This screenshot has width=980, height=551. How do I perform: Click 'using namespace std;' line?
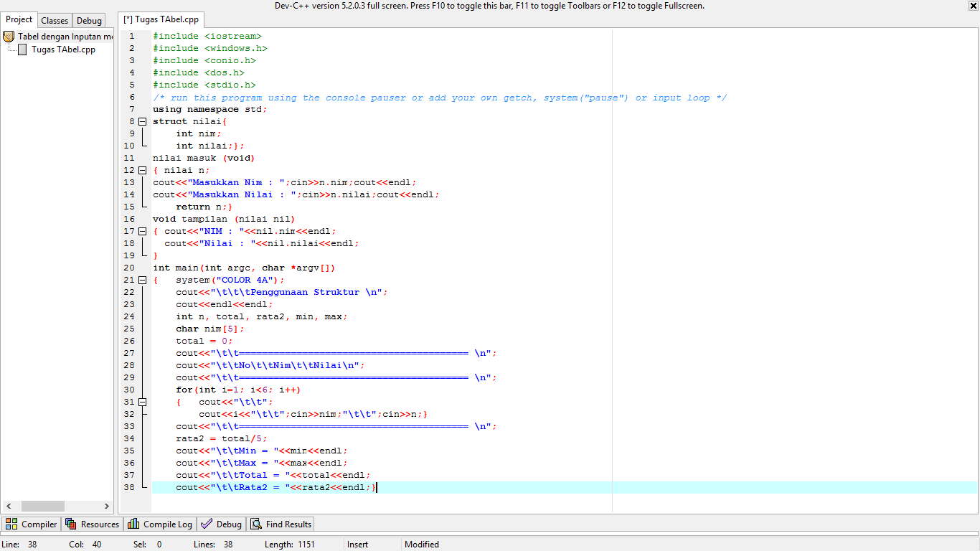coord(210,109)
